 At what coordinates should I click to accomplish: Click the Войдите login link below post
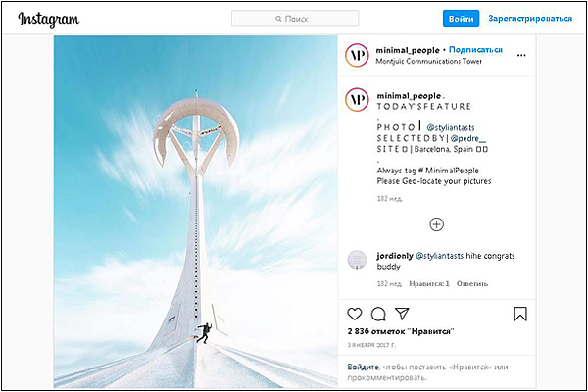click(363, 367)
